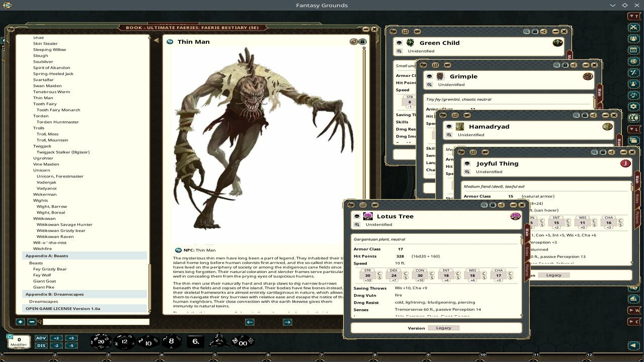Roll the d20 die in the dice tray
644x362 pixels.
pos(101,341)
